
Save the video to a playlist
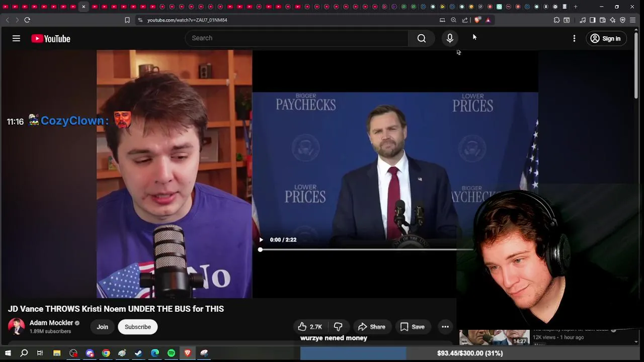point(413,327)
